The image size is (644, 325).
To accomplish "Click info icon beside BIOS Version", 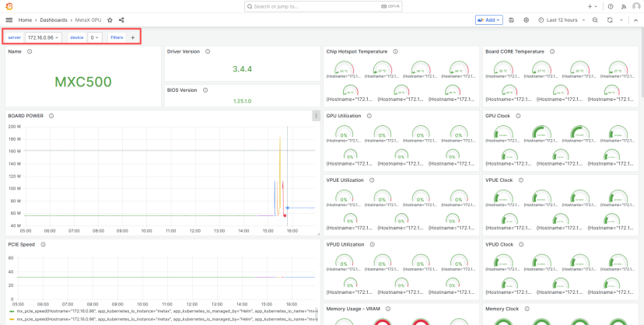I will tap(205, 90).
